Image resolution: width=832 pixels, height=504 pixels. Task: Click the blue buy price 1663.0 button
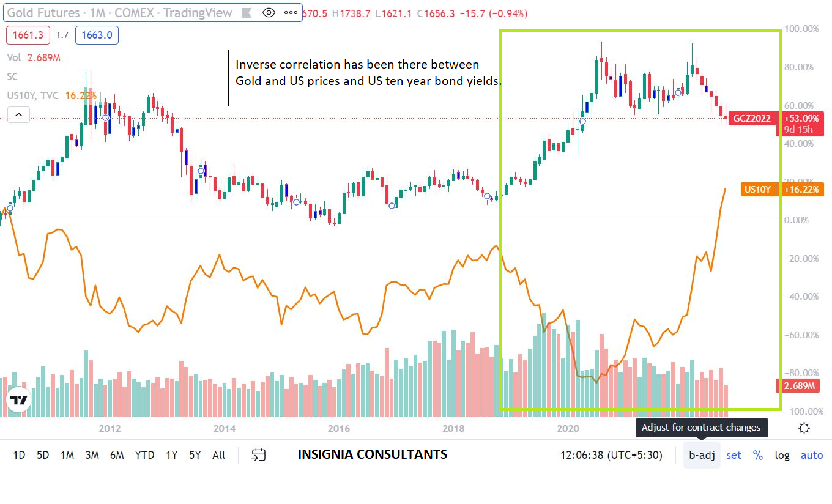point(97,35)
